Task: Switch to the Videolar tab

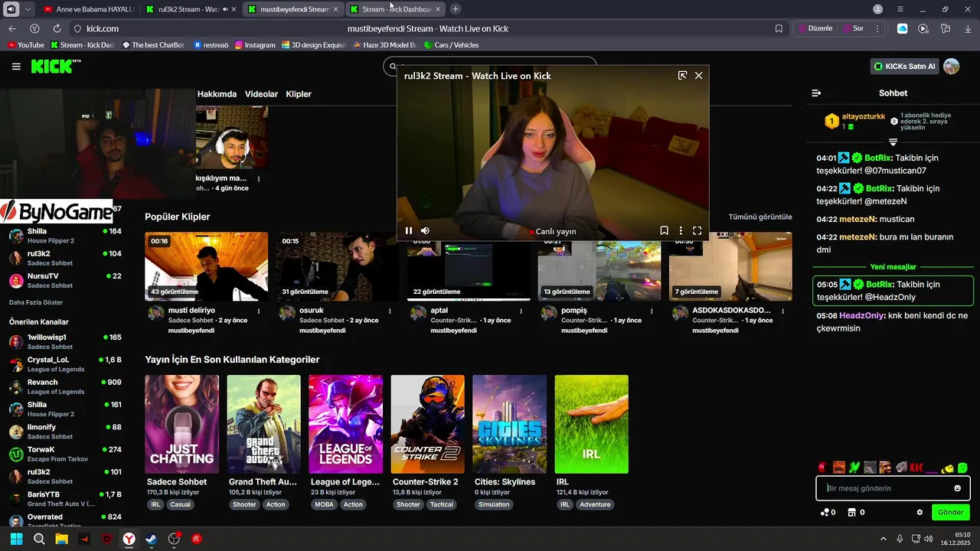Action: click(x=261, y=94)
